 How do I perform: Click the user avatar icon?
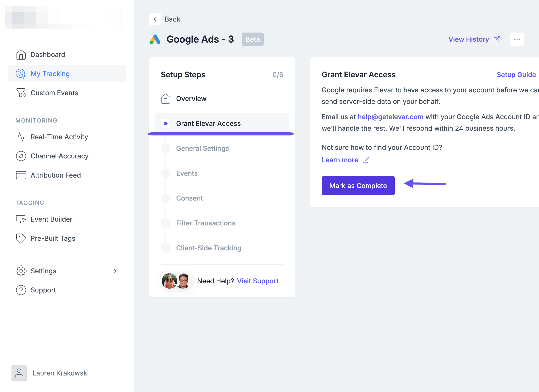point(19,373)
